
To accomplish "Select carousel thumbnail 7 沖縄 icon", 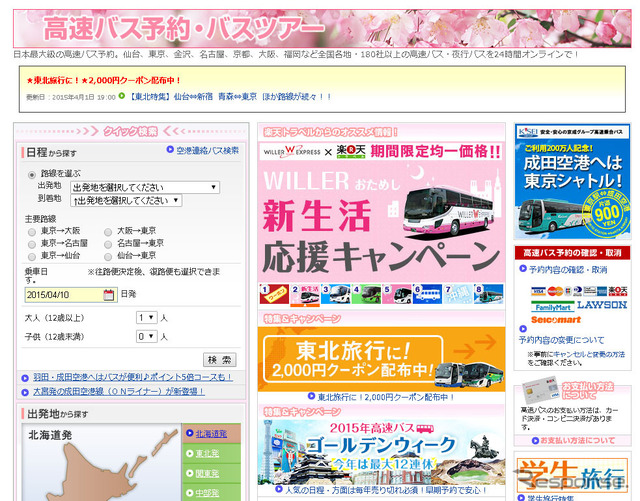I will point(458,294).
